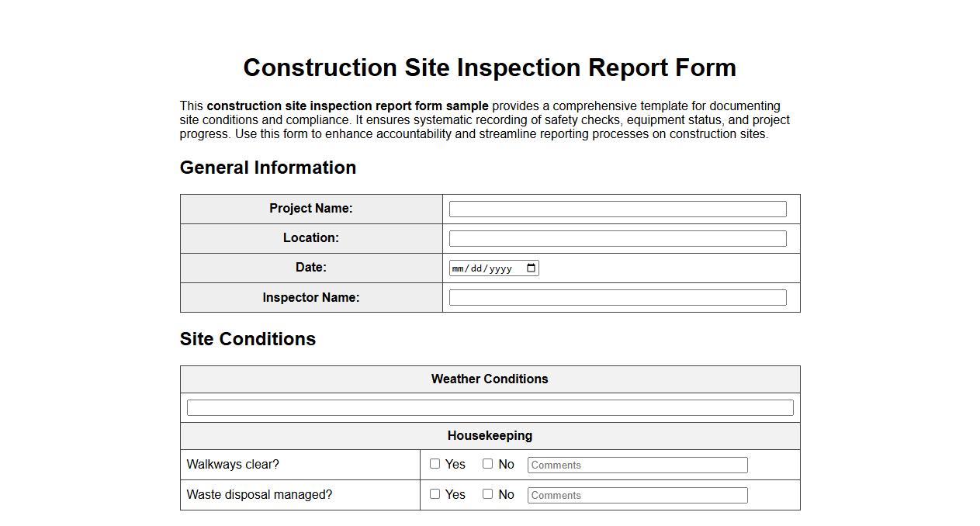
Task: Select the month segment in the Date field
Action: pos(459,267)
